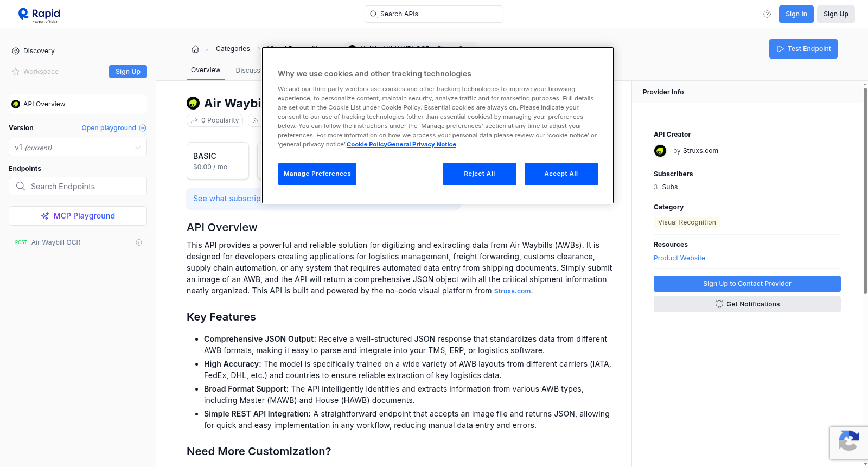Image resolution: width=868 pixels, height=467 pixels.
Task: Click the Visual Recognition category tag
Action: [687, 222]
